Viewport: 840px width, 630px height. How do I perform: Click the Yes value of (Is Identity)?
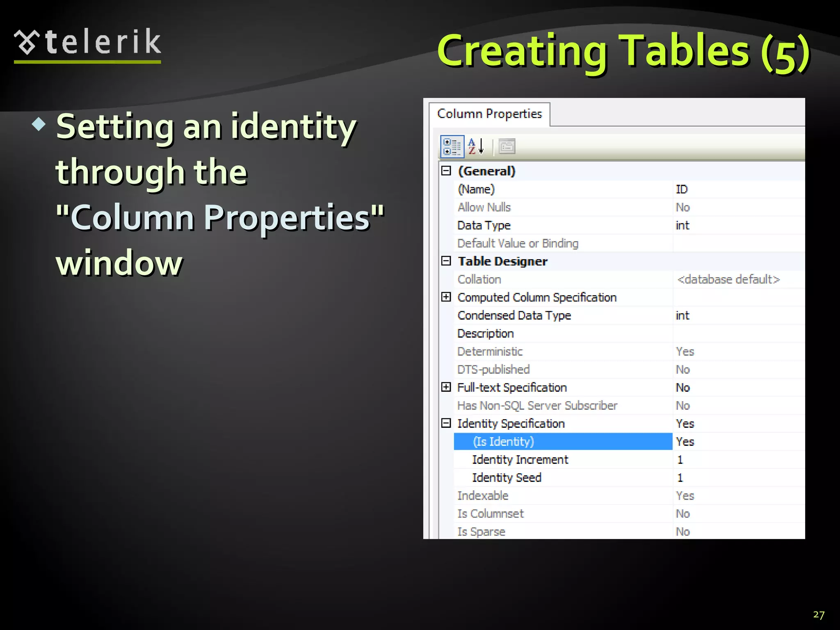click(x=685, y=442)
